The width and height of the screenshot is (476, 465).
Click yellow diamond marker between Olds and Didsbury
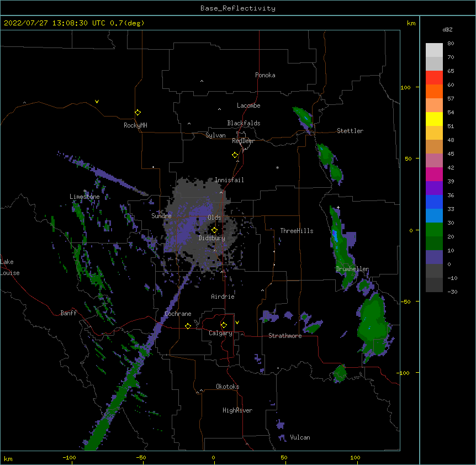click(214, 230)
